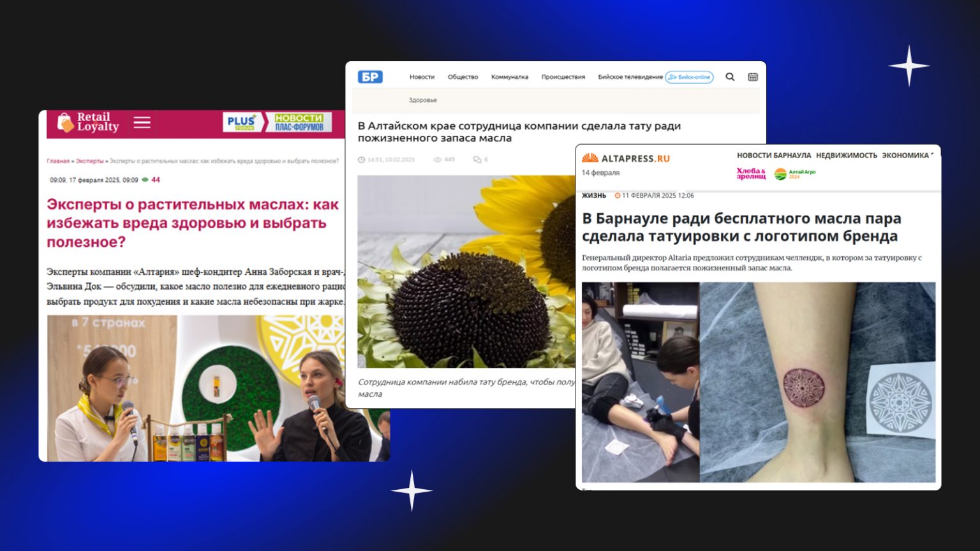
Task: Click the Главная breadcrumb link
Action: (x=57, y=161)
